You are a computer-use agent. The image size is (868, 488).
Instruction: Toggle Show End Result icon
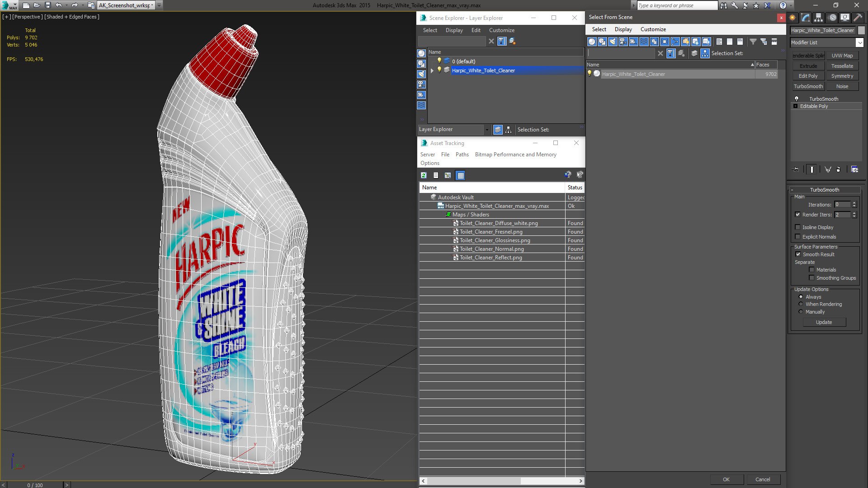[812, 169]
